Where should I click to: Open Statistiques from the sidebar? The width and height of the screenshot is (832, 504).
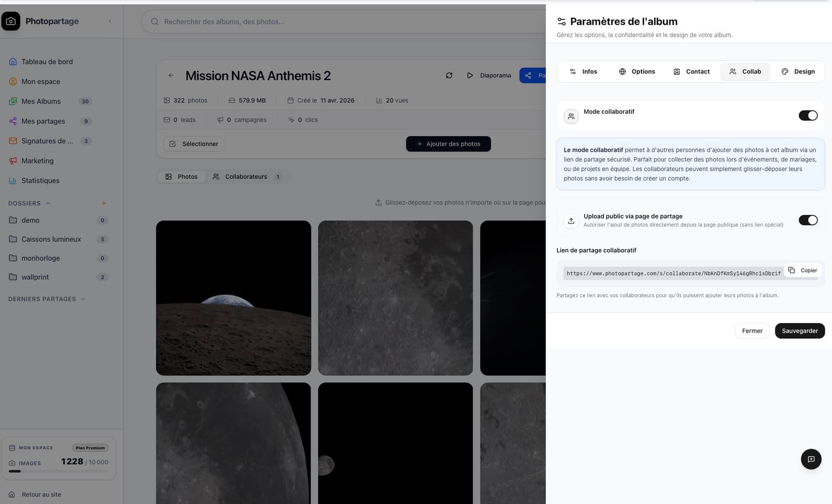pyautogui.click(x=40, y=181)
